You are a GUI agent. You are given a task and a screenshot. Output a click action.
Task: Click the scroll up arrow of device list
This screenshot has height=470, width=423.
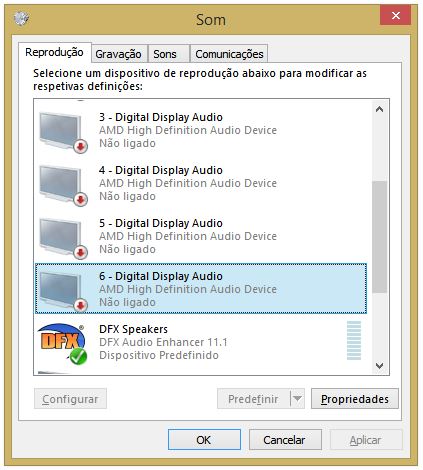pyautogui.click(x=379, y=109)
